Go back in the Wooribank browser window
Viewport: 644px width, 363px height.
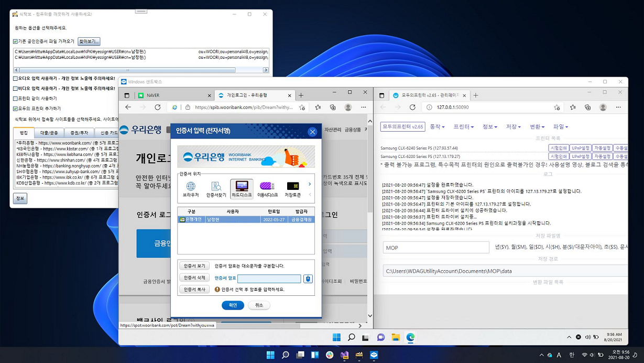[x=128, y=107]
